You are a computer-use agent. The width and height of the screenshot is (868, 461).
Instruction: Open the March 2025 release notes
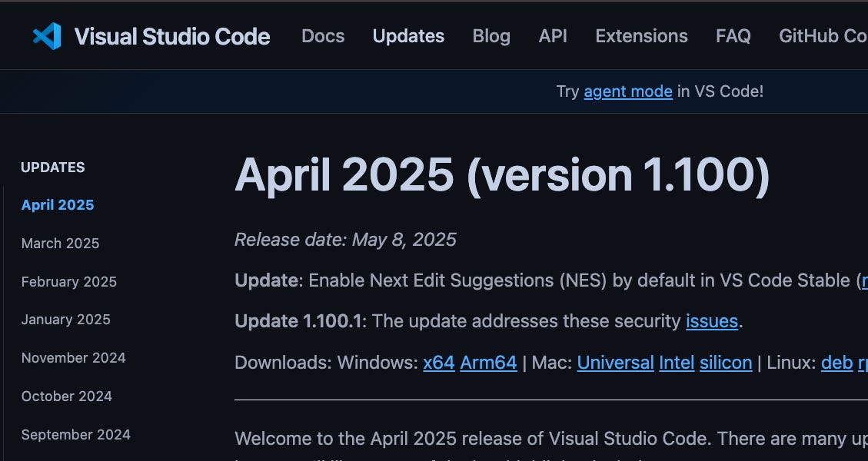click(60, 243)
